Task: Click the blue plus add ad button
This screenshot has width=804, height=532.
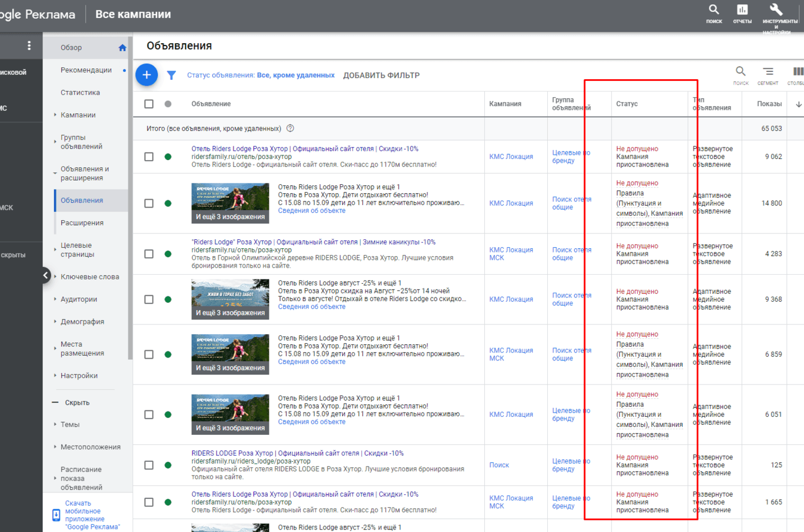Action: click(146, 75)
